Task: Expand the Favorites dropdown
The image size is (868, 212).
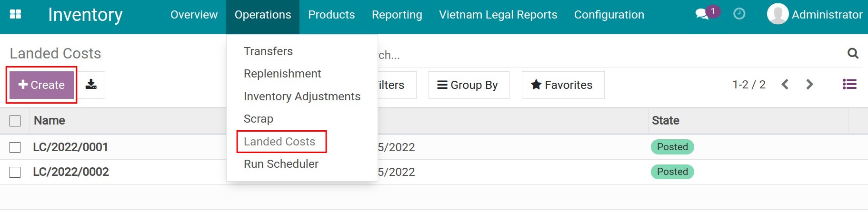Action: tap(563, 85)
